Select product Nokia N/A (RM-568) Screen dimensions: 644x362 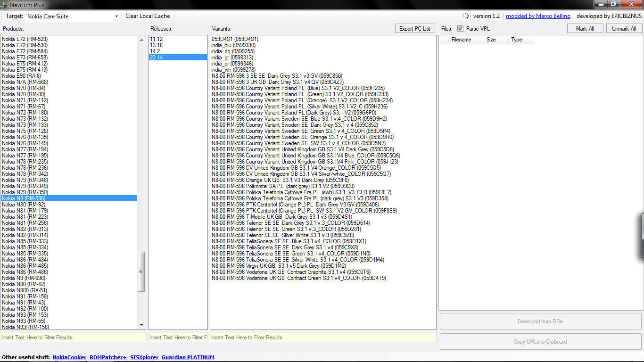pos(69,82)
